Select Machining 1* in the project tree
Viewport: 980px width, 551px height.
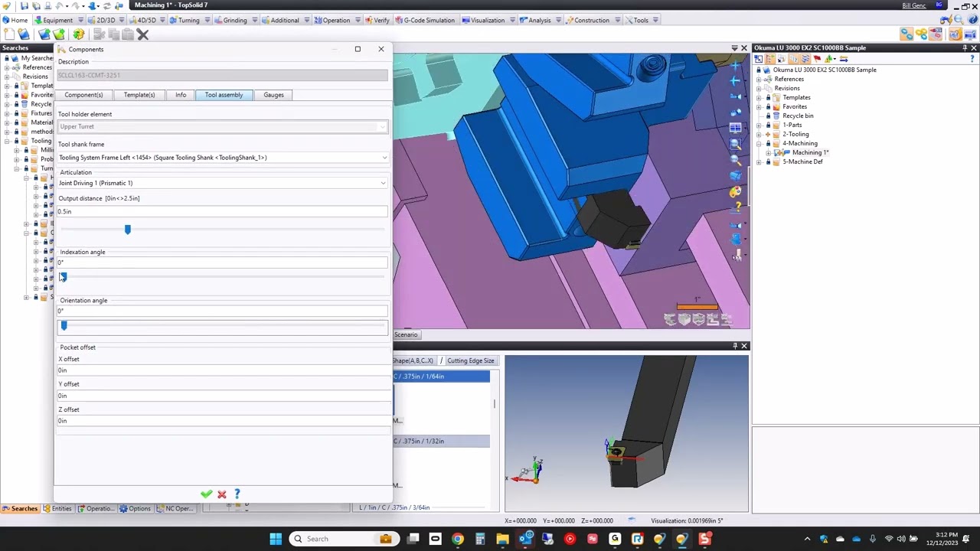click(810, 152)
